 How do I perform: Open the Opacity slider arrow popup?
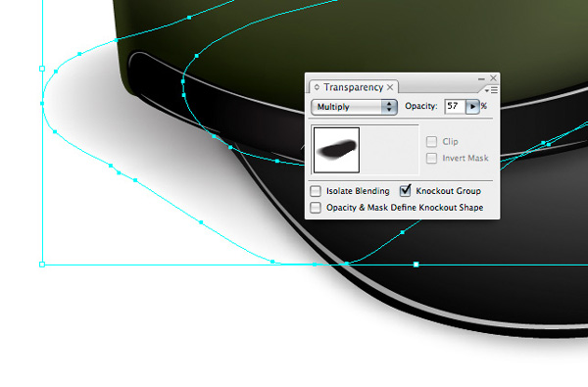[x=472, y=107]
